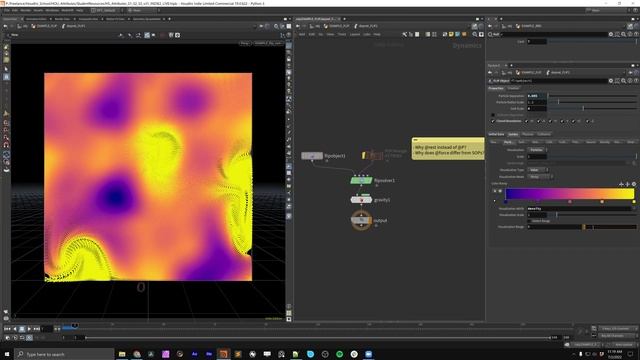This screenshot has width=640, height=360.
Task: Click the Grid Scale slider
Action: pos(592,109)
